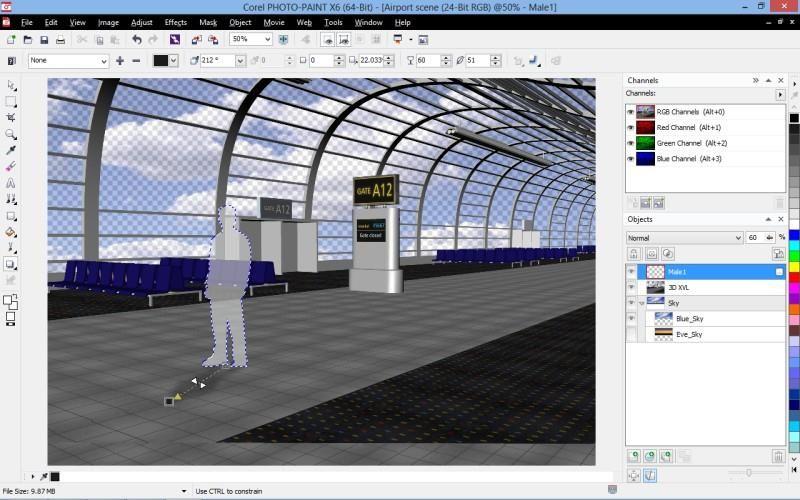Screen dimensions: 800x500
Task: Select the Clone tool in toolbox
Action: [x=11, y=199]
